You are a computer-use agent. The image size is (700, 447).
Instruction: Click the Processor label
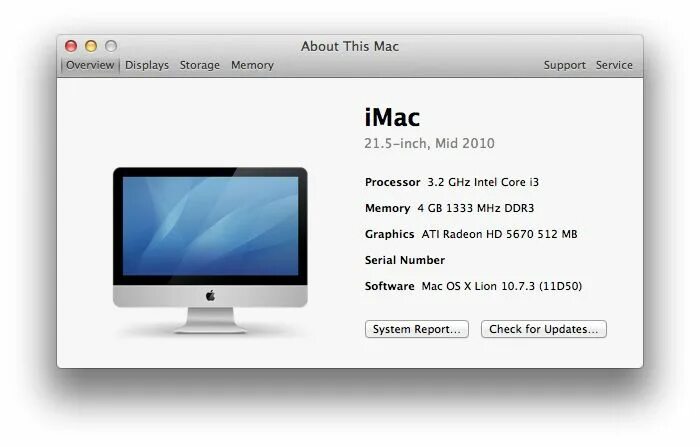click(x=392, y=182)
